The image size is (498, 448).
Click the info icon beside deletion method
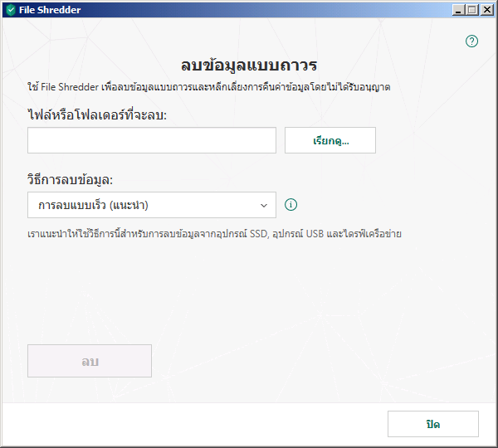click(x=291, y=205)
